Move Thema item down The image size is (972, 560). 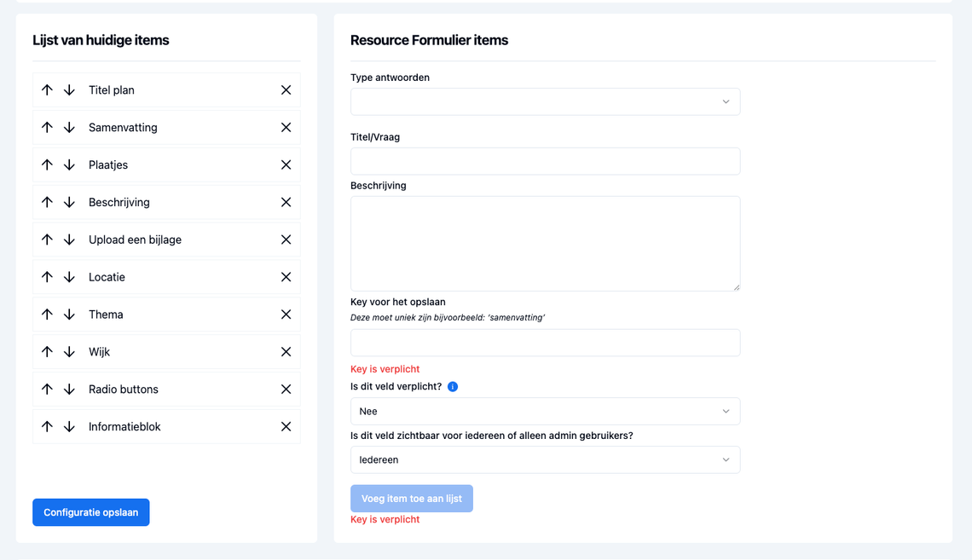[x=69, y=315]
